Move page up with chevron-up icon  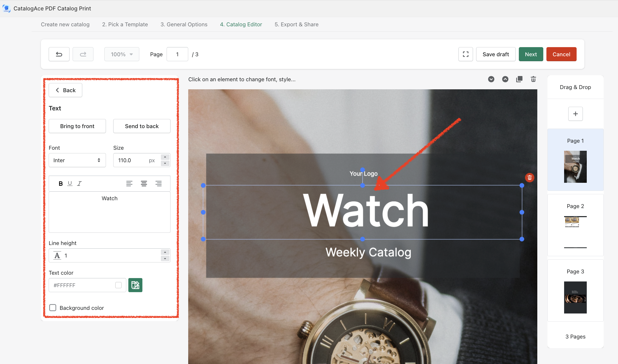click(505, 79)
